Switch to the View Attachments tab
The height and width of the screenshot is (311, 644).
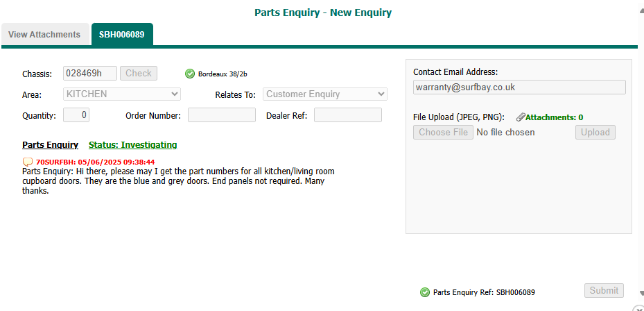[44, 34]
